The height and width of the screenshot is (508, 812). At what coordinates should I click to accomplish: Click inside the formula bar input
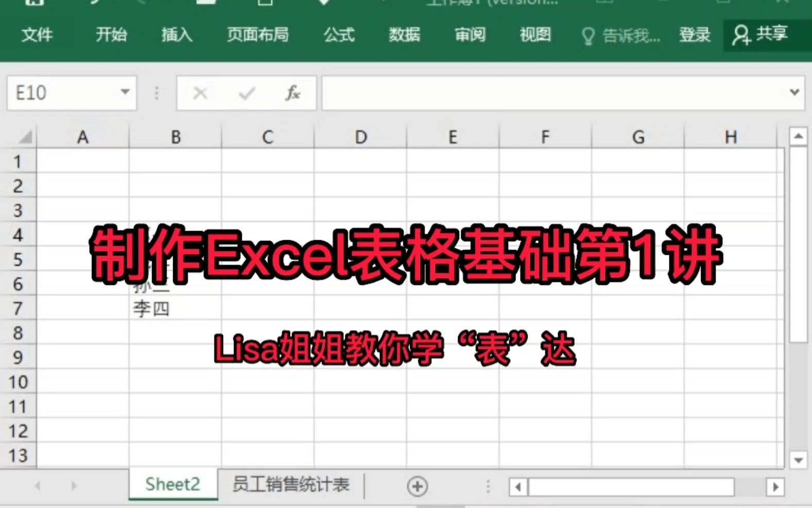point(554,93)
